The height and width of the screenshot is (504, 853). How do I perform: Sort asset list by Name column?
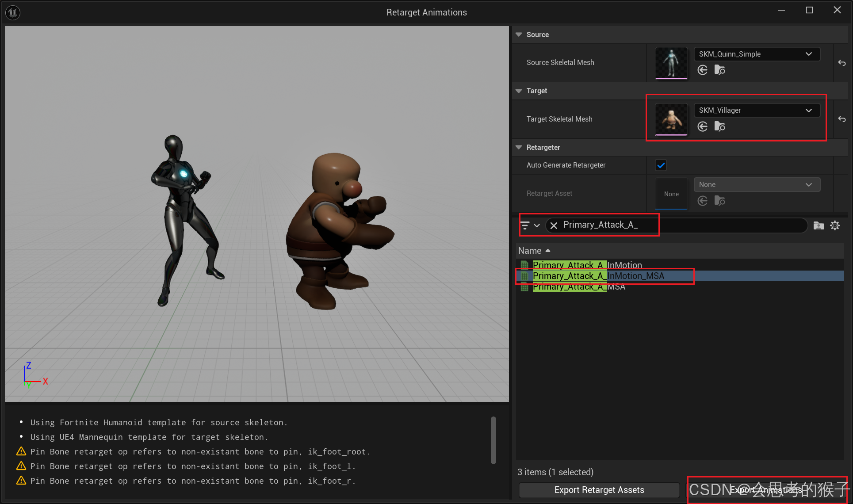(x=530, y=251)
